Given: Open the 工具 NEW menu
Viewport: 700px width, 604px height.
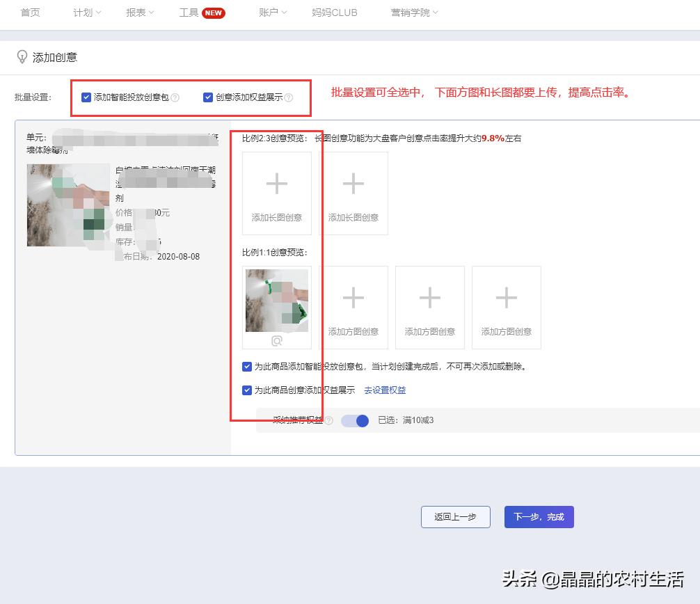Looking at the screenshot, I should [x=200, y=12].
